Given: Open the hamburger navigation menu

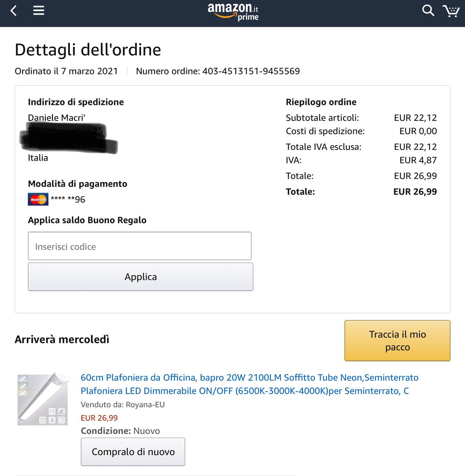Looking at the screenshot, I should tap(39, 11).
